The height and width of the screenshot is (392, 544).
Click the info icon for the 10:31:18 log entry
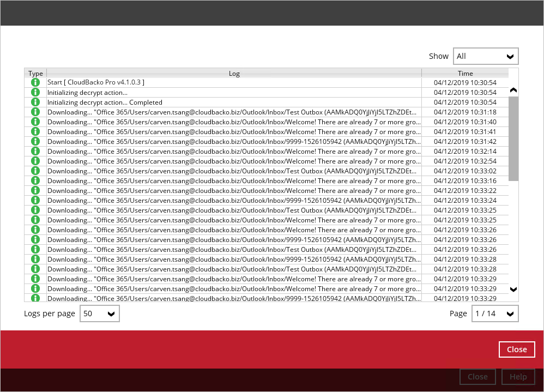(35, 112)
